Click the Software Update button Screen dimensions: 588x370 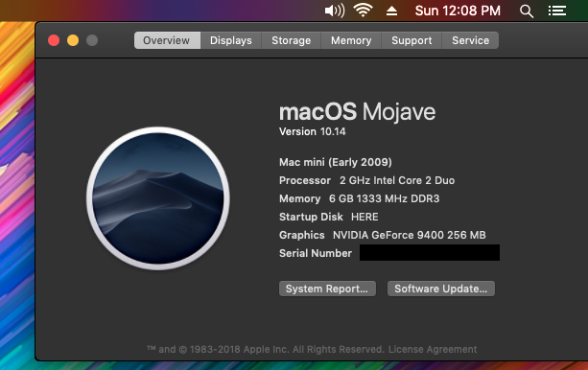tap(441, 289)
